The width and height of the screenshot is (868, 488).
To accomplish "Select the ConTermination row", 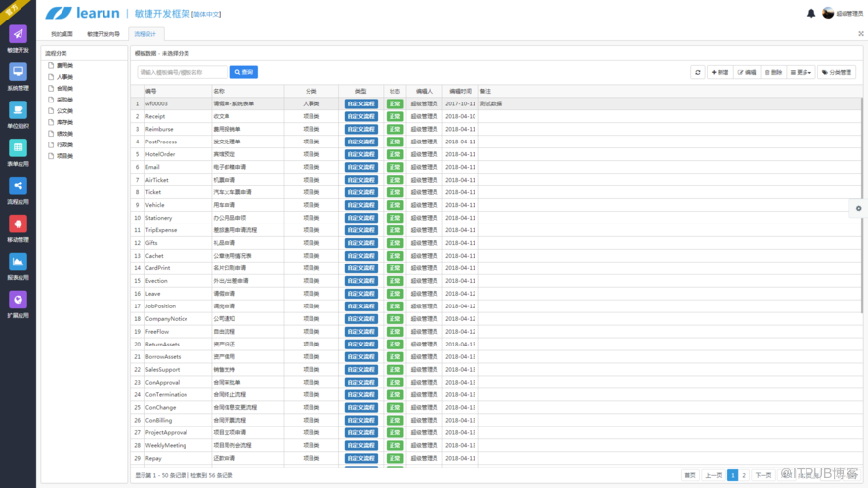I will (496, 394).
